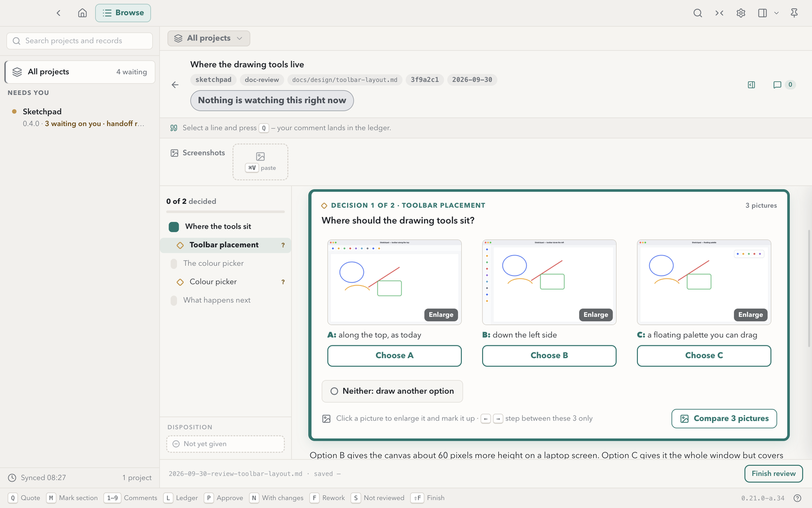The height and width of the screenshot is (508, 812).
Task: Focus the Search projects and records field
Action: [80, 41]
